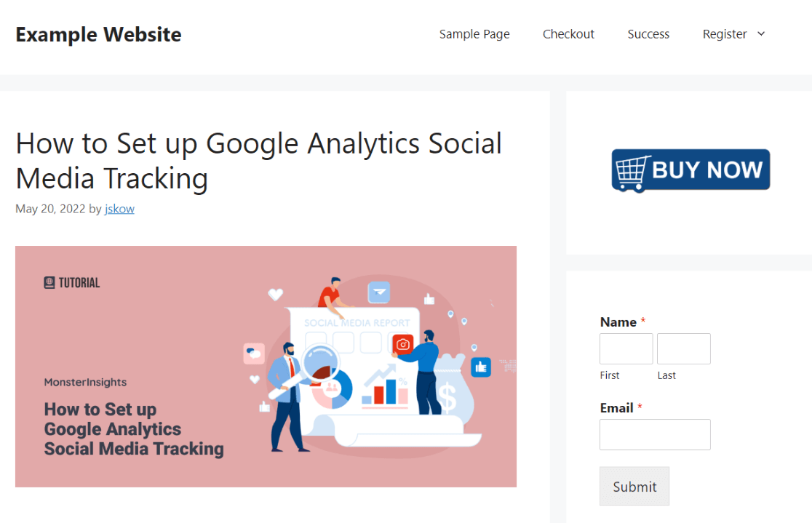Click inside the Email input field
812x523 pixels.
(x=654, y=434)
